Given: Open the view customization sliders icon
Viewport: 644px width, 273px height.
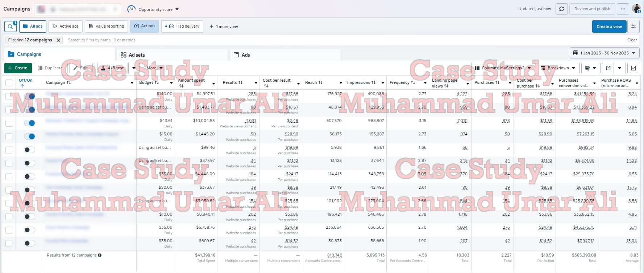Looking at the screenshot, I should tap(633, 27).
